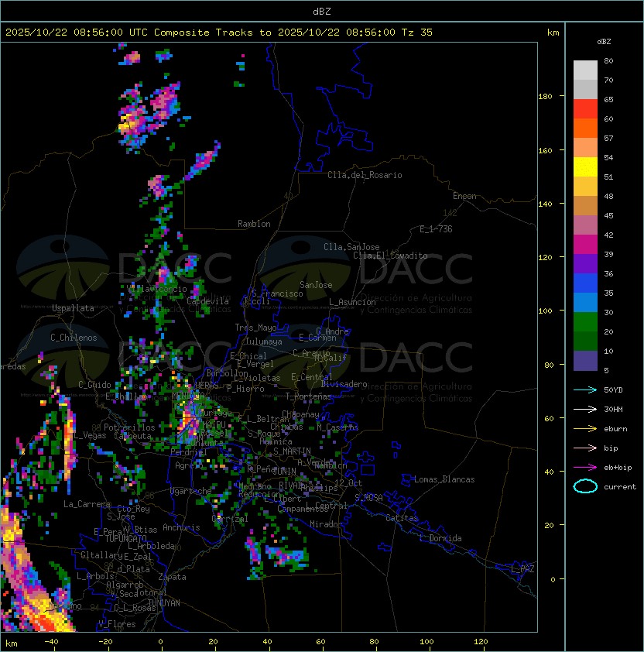
Task: Click the 'L_Asuncion' map label
Action: point(352,302)
